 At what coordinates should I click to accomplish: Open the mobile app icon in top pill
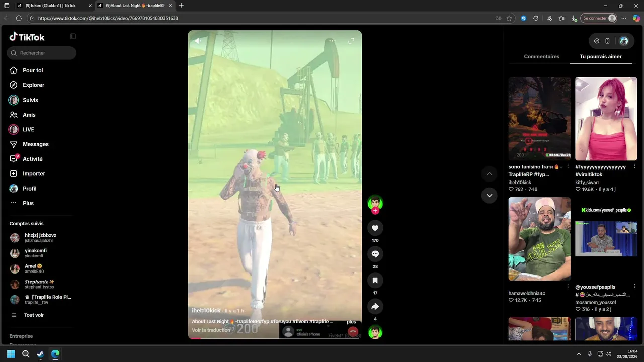click(x=607, y=41)
